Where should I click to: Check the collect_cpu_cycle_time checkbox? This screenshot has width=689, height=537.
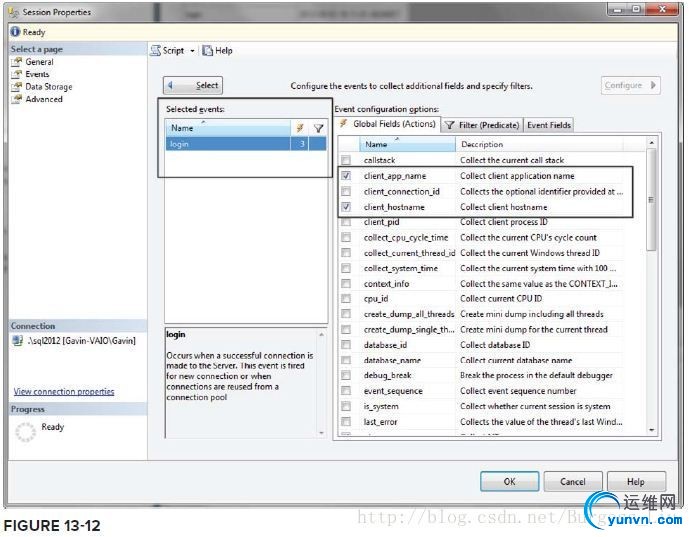346,237
